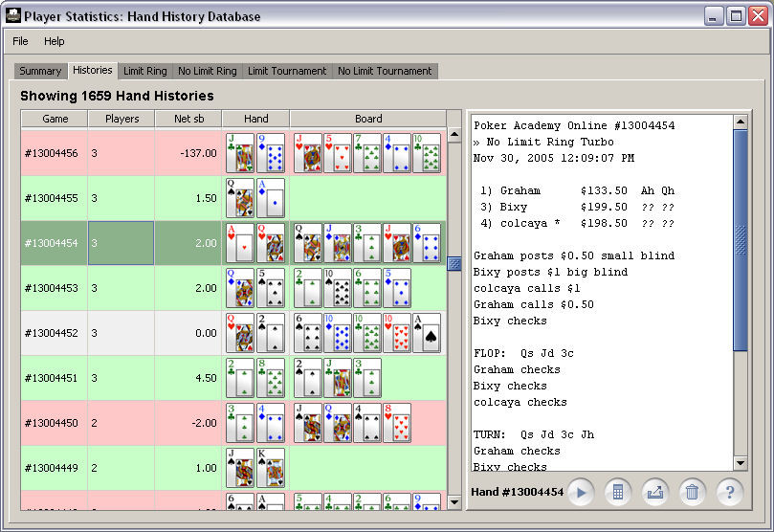774x532 pixels.
Task: Click the "TURN: Qs Jd 3c Jh" line
Action: click(x=534, y=434)
